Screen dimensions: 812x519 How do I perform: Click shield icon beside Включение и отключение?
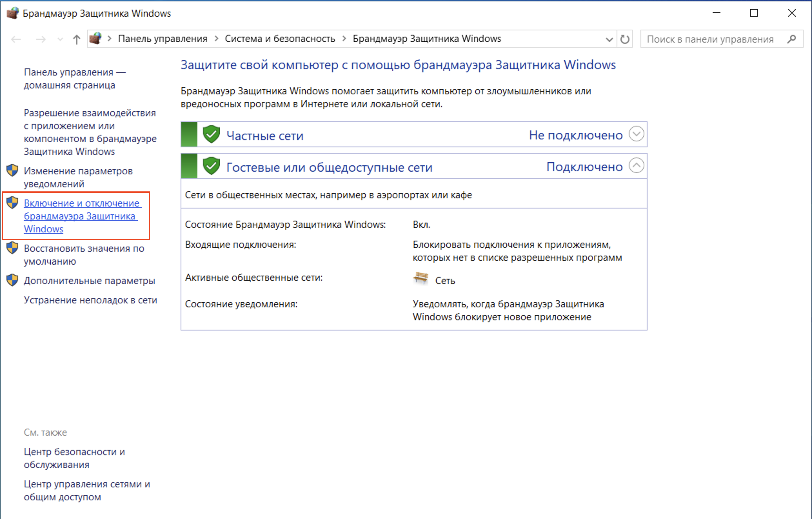[x=13, y=202]
